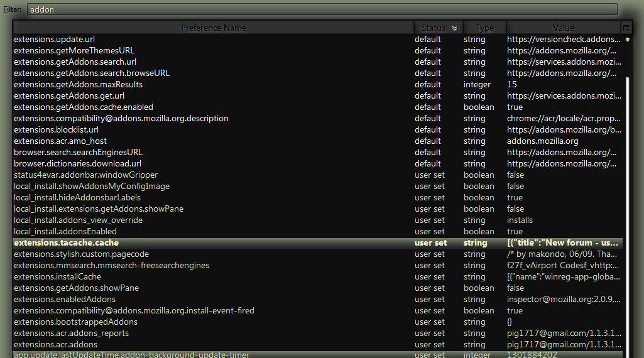Select local_install.addonsEnabled preference

tap(318, 232)
